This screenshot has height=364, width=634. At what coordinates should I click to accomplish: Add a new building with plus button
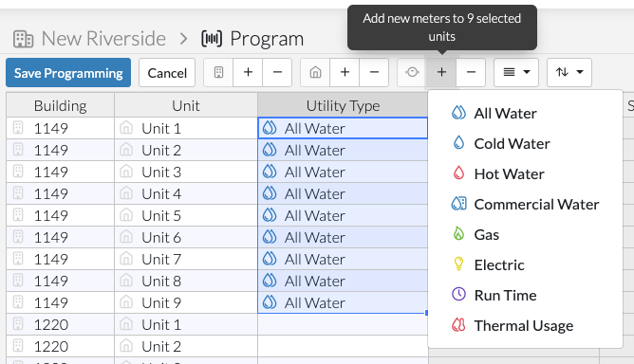(x=248, y=72)
